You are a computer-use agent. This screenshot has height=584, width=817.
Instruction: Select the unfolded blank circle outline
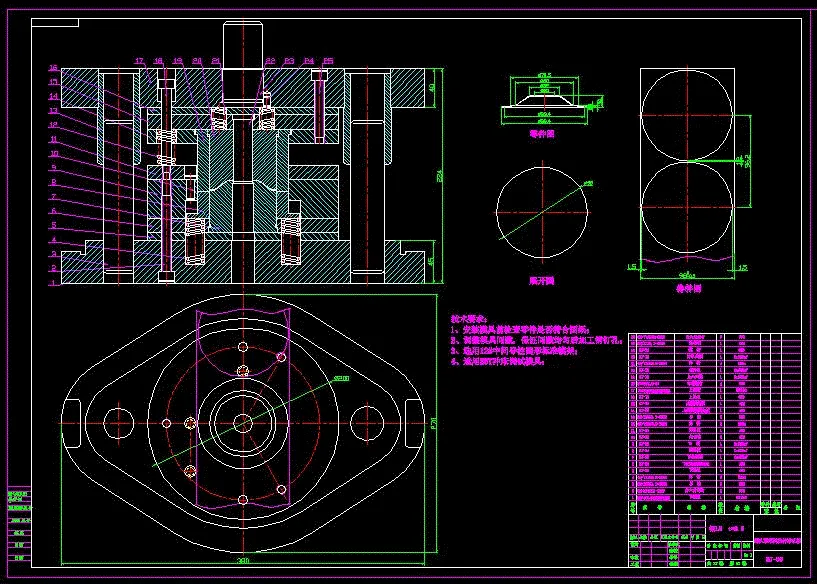(542, 213)
